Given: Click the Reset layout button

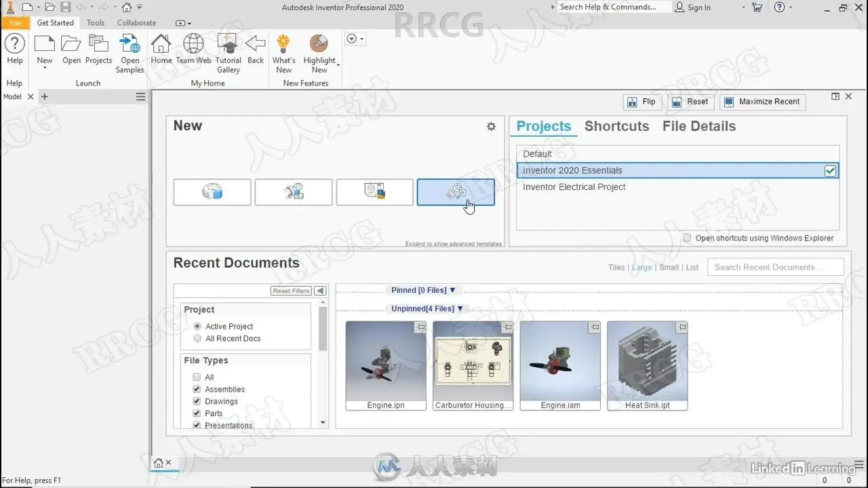Looking at the screenshot, I should pos(690,102).
